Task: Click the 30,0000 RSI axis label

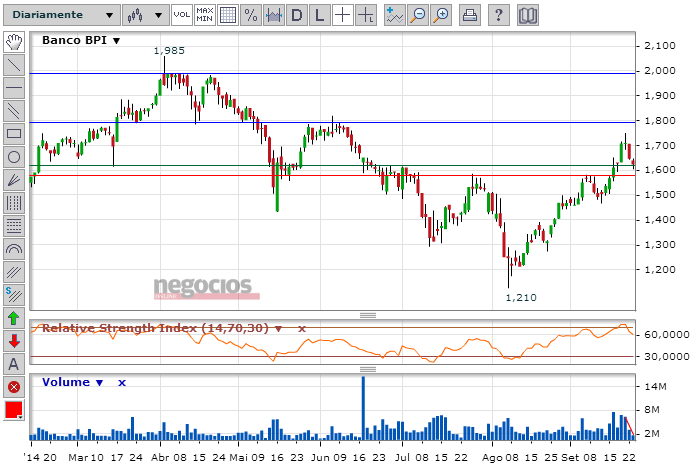Action: click(x=667, y=356)
